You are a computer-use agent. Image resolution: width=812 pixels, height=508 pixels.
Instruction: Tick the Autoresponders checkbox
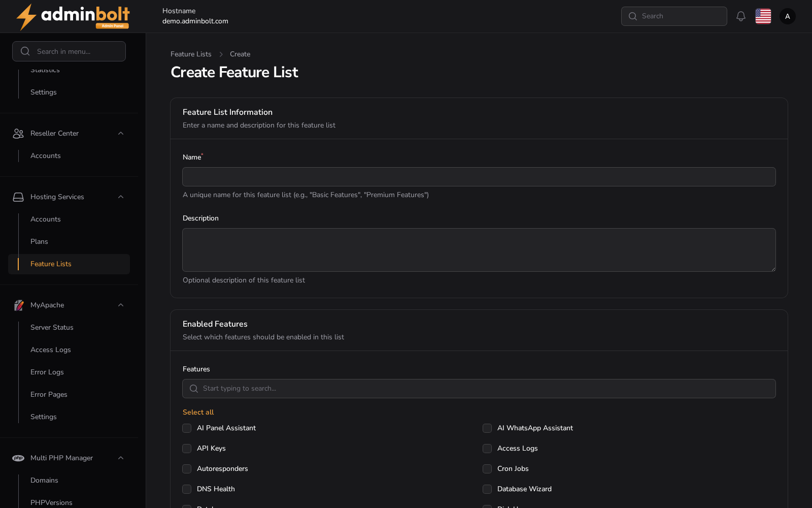tap(187, 469)
